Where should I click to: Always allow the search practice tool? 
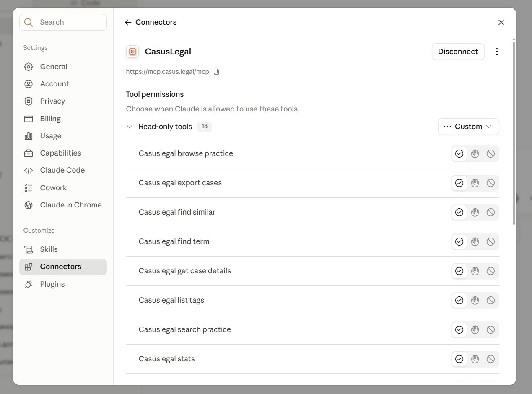[459, 330]
